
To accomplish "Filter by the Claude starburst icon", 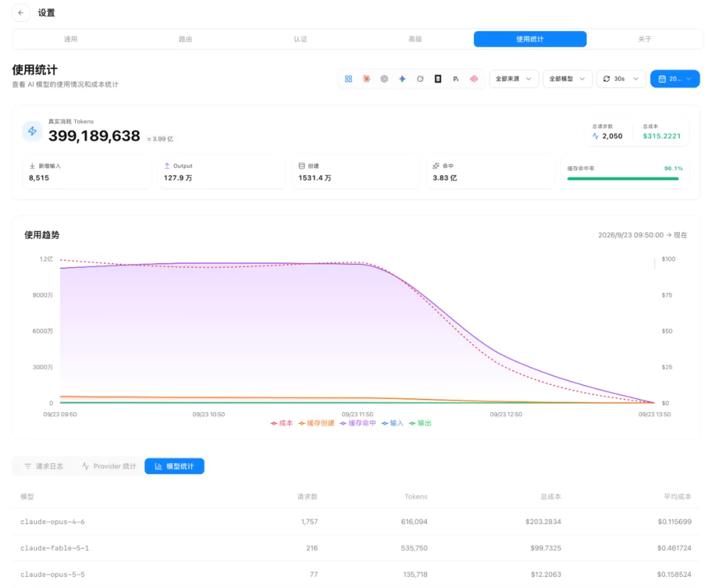I will click(x=367, y=79).
